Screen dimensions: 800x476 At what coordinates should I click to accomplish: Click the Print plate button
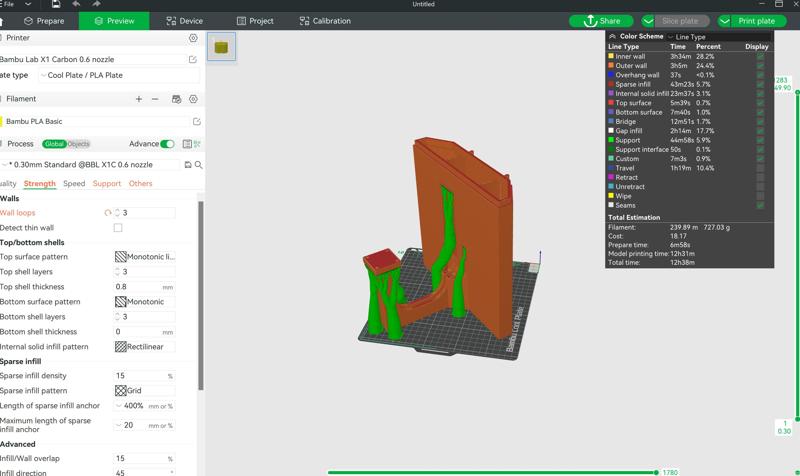(x=757, y=21)
